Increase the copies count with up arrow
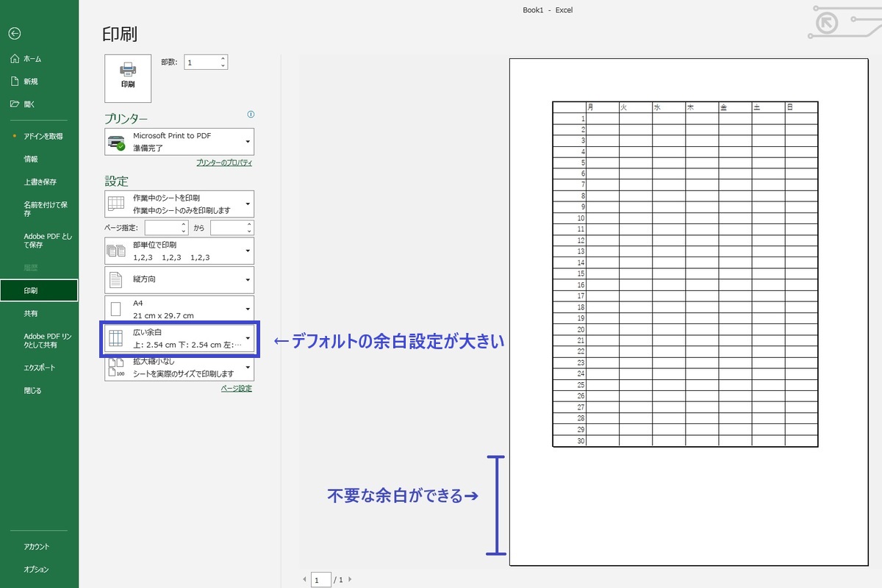Screen dimensions: 882x588 (x=223, y=59)
